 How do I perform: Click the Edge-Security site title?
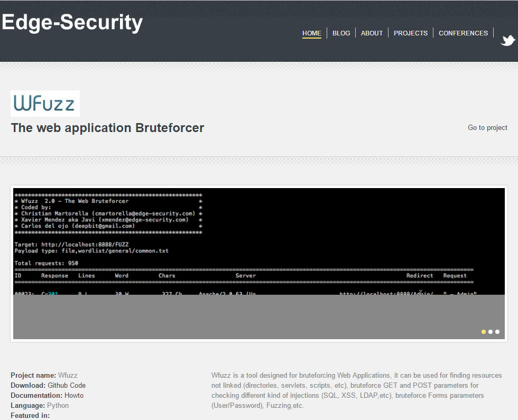tap(72, 22)
